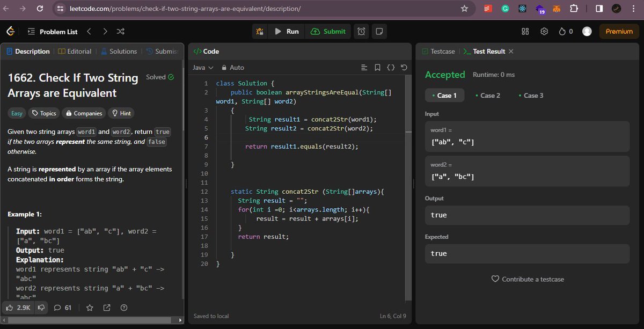Click the Ln 6, Col 9 status
This screenshot has width=644, height=329.
click(393, 316)
